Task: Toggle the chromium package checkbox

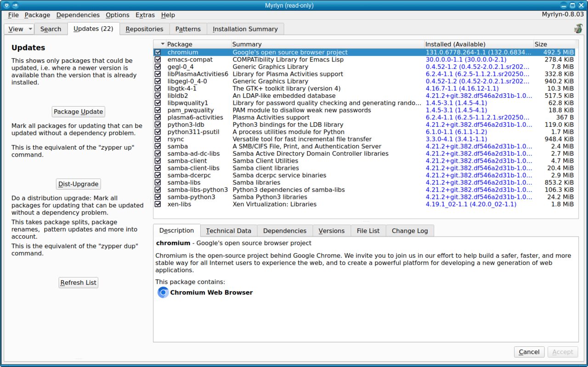Action: coord(158,52)
